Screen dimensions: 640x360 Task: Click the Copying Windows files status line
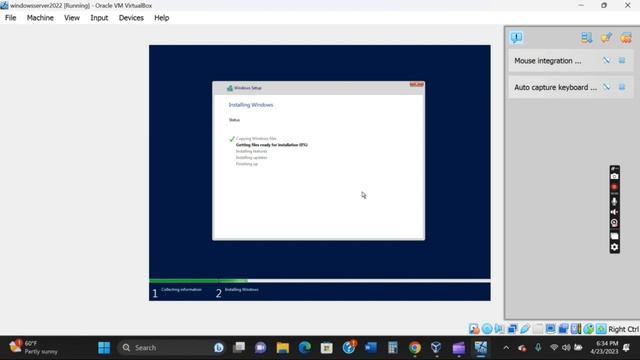click(x=256, y=139)
